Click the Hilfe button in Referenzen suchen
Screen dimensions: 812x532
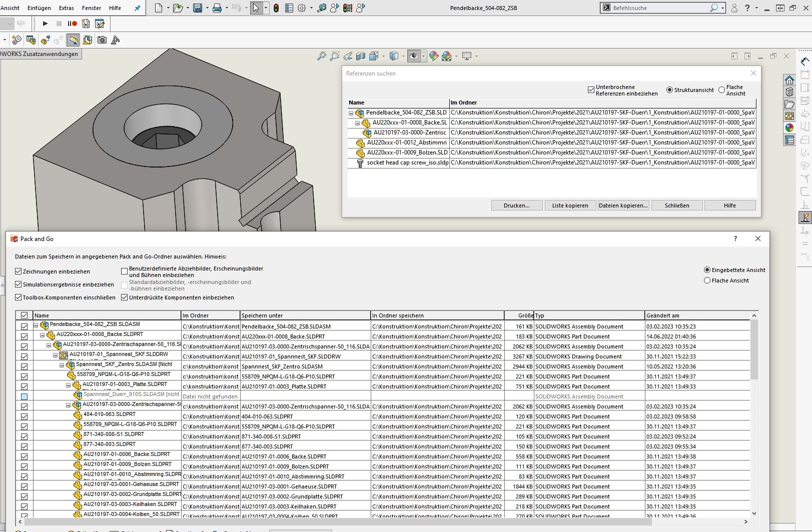point(730,205)
